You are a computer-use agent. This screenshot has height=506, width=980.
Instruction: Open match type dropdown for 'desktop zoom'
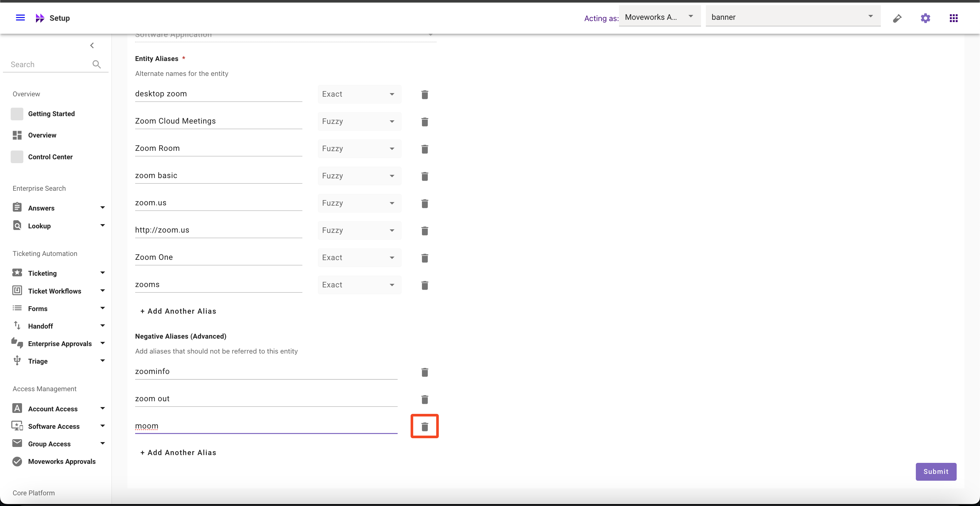tap(359, 94)
